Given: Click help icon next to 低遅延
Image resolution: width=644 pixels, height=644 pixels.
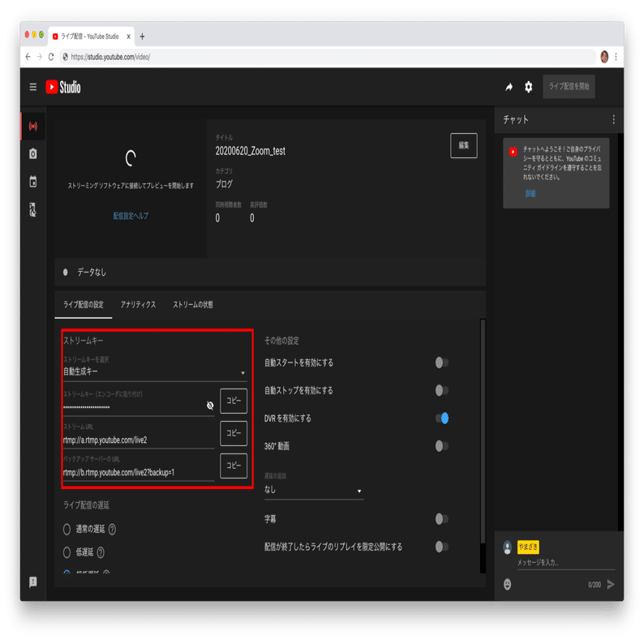Looking at the screenshot, I should tap(101, 553).
